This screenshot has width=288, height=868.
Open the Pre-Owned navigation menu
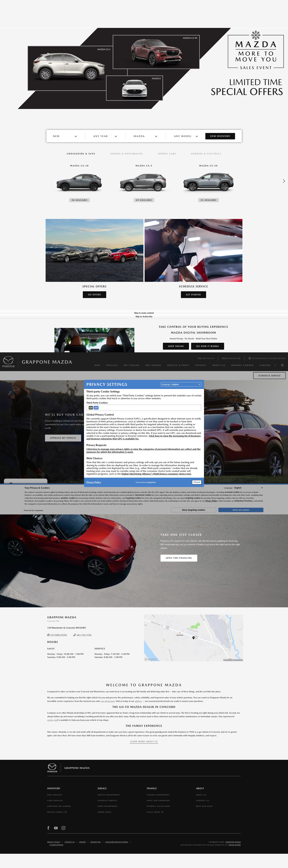(153, 365)
